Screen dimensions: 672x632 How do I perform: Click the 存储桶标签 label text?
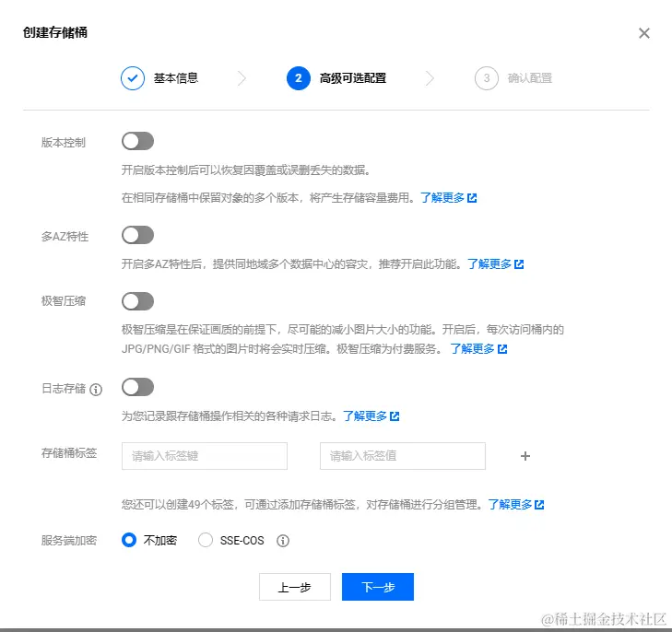pos(69,453)
